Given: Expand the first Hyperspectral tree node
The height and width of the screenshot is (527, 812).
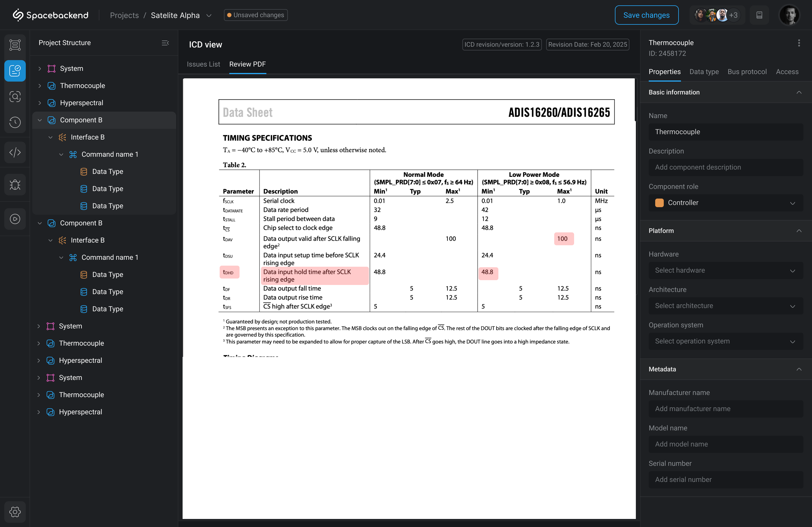Looking at the screenshot, I should [x=39, y=103].
